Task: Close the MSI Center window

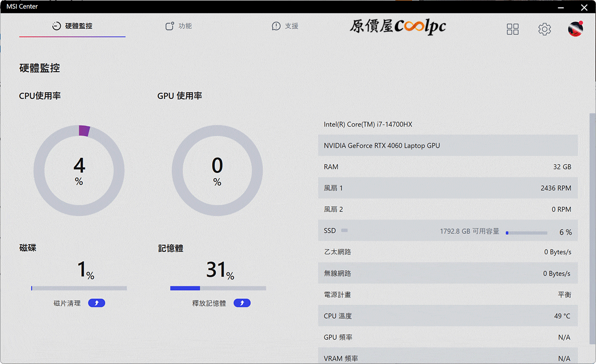Action: click(x=584, y=7)
